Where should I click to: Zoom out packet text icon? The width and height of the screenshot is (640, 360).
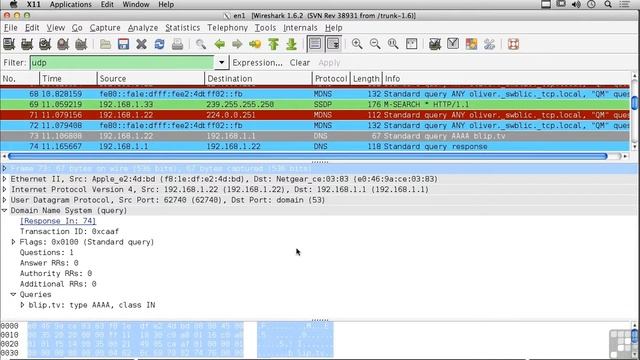375,44
